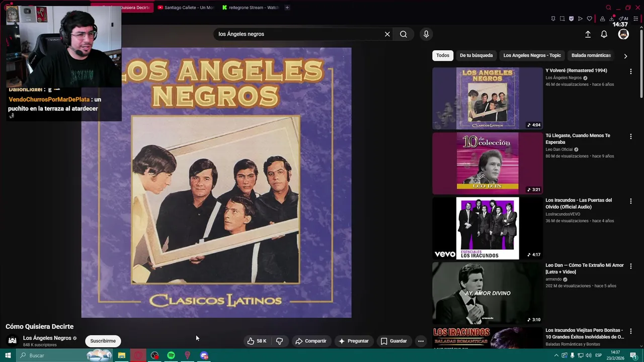644x362 pixels.
Task: Select the Todos filter chip
Action: (x=443, y=55)
